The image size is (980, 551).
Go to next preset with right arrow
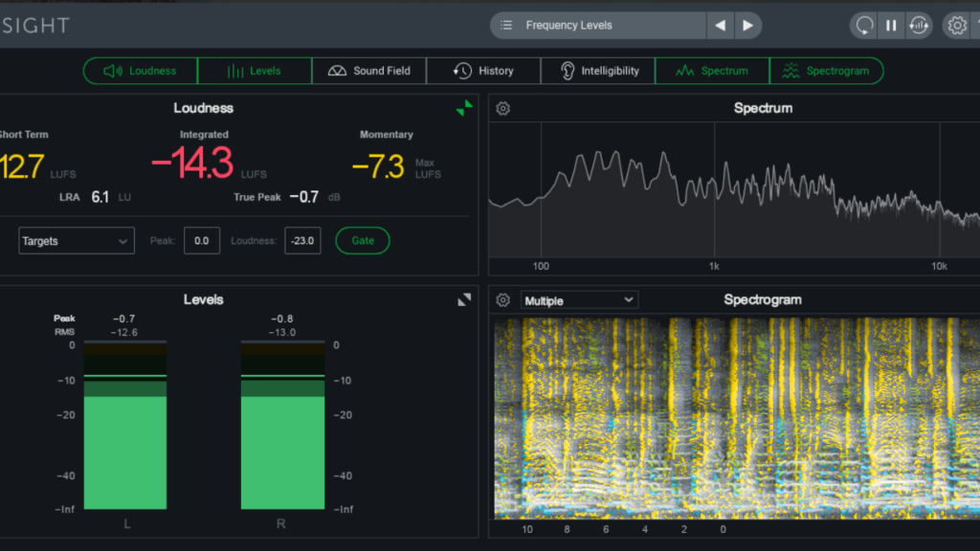click(747, 26)
